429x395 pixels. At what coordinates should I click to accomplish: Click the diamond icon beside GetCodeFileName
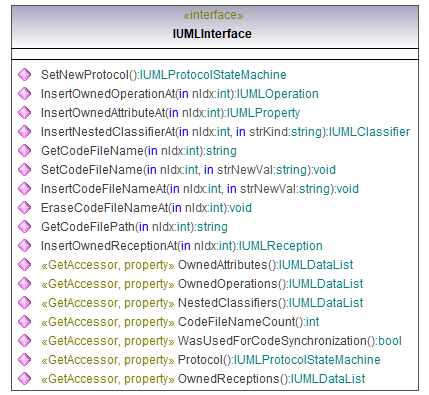(24, 151)
